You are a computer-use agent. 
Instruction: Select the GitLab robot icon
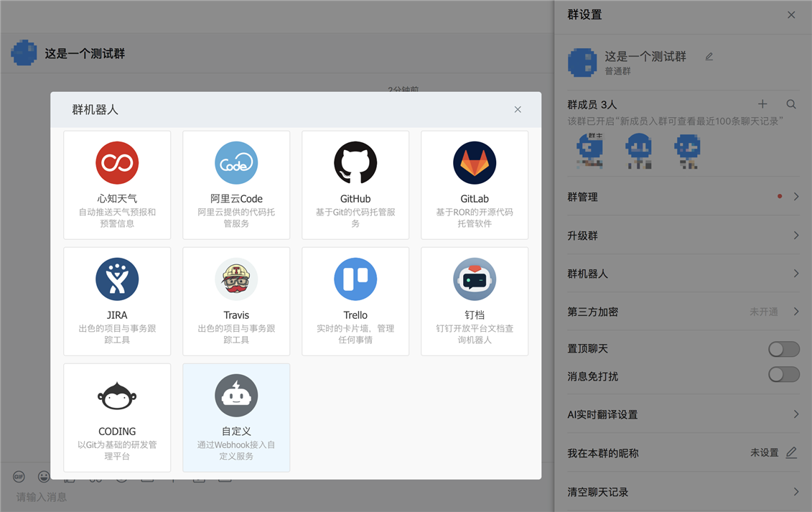click(x=475, y=163)
